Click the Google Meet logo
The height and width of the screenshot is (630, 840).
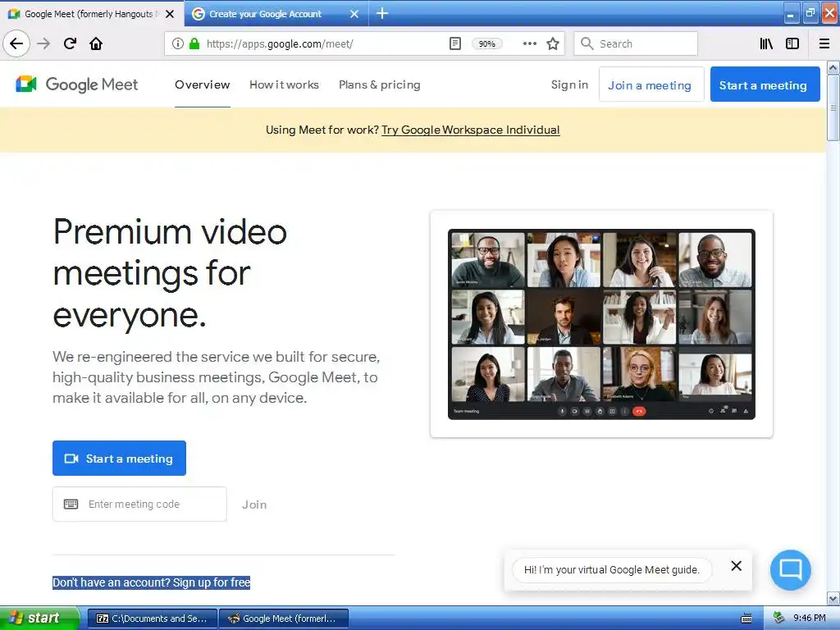(76, 84)
